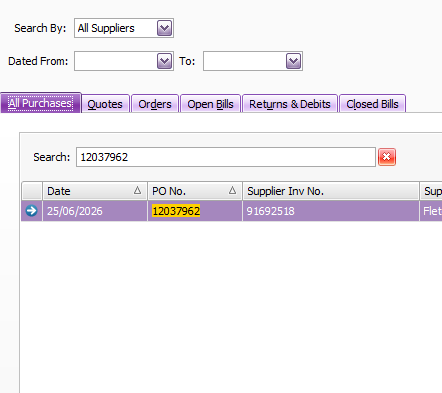Select the highlighted PO number 12037962 cell
Viewport: 442px width, 393px height.
[195, 211]
